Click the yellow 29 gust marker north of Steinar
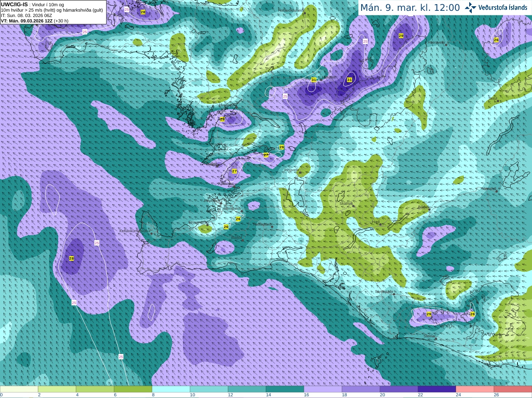 click(429, 314)
